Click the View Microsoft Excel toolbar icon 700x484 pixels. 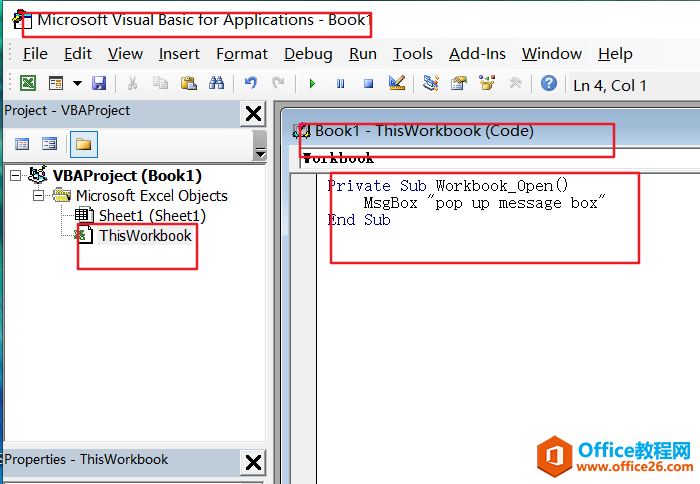28,83
